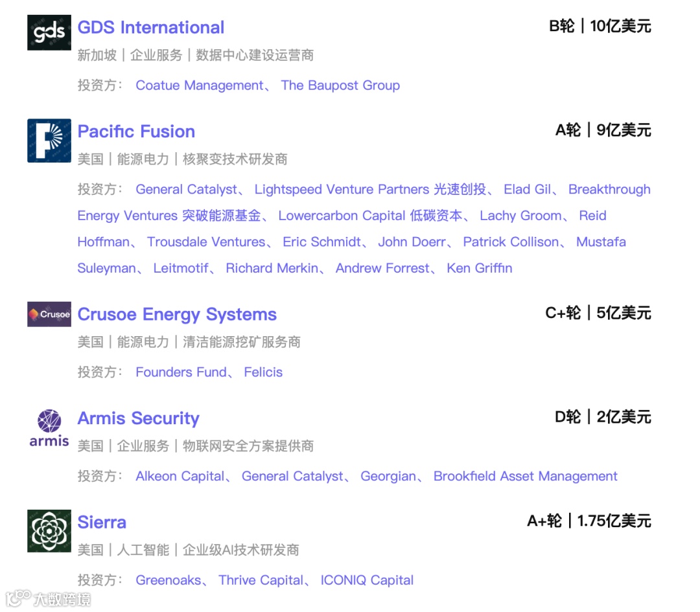700x612 pixels.
Task: Open investor The Baupost Group
Action: click(x=340, y=85)
